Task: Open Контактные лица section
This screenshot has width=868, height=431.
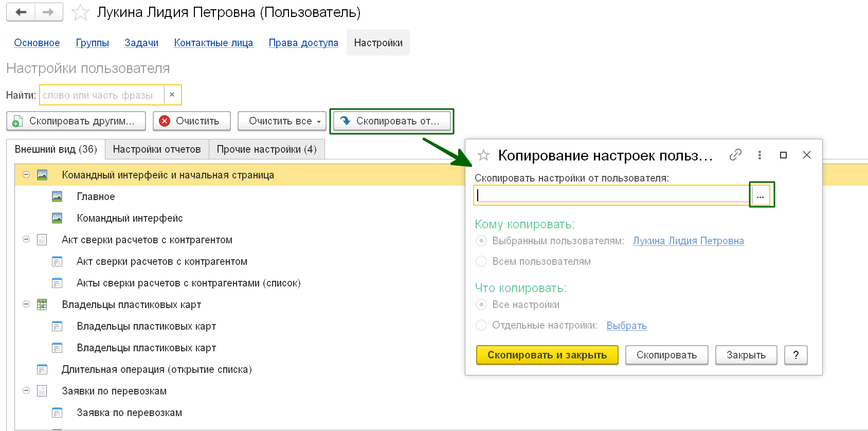Action: tap(213, 43)
